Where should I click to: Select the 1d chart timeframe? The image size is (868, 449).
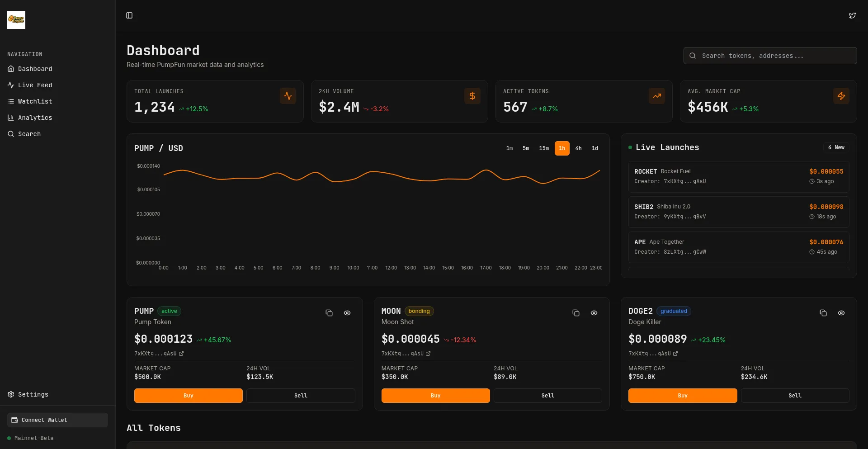(x=595, y=148)
